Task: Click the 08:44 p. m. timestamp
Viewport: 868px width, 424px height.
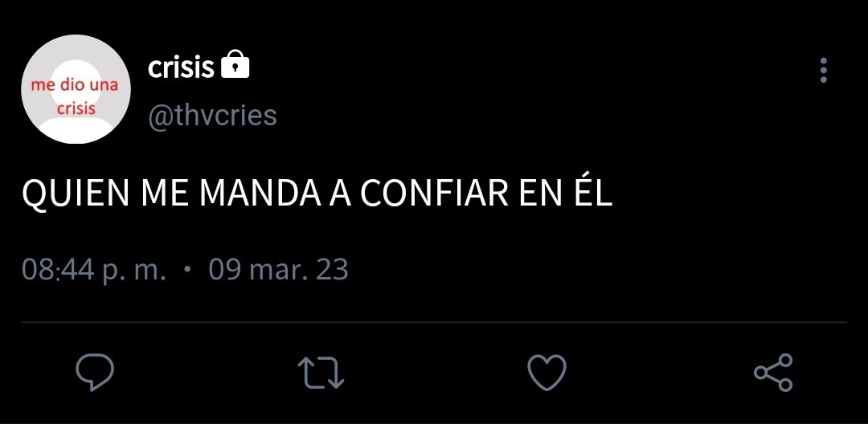Action: (94, 271)
